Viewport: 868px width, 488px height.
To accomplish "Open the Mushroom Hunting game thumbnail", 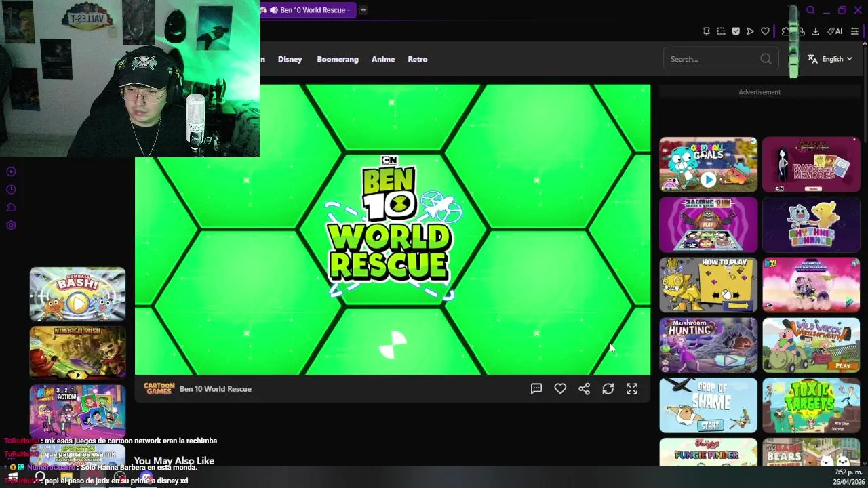I will pyautogui.click(x=709, y=345).
